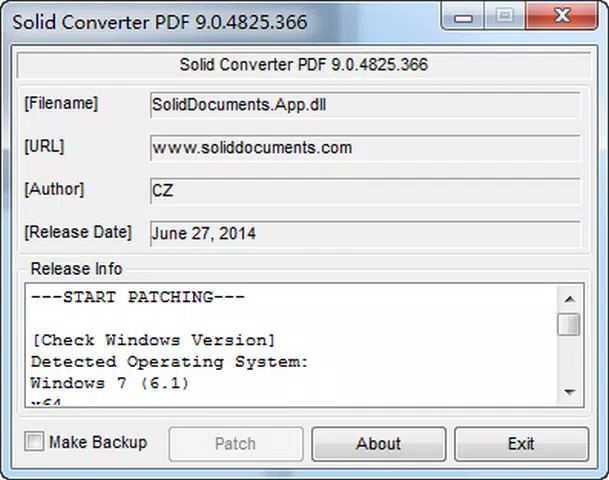Click the Release Date field June 27, 2014
The image size is (609, 480).
point(365,233)
